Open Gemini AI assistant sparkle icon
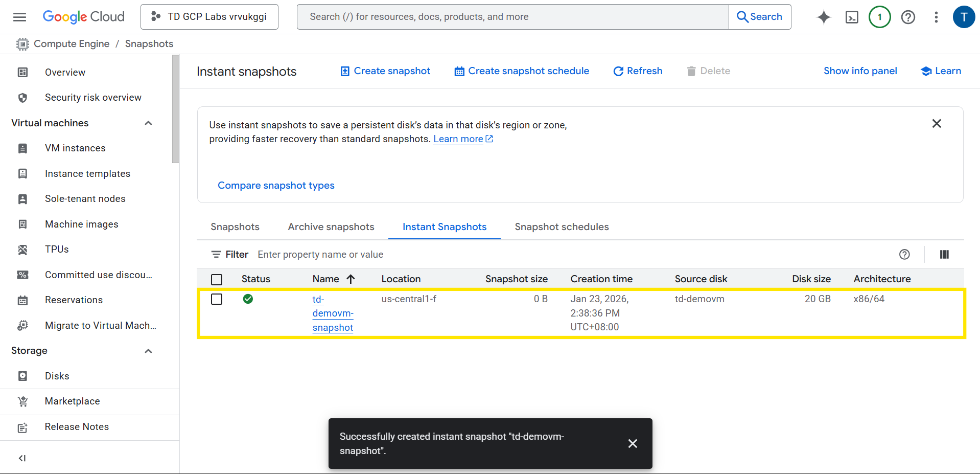 pos(823,17)
